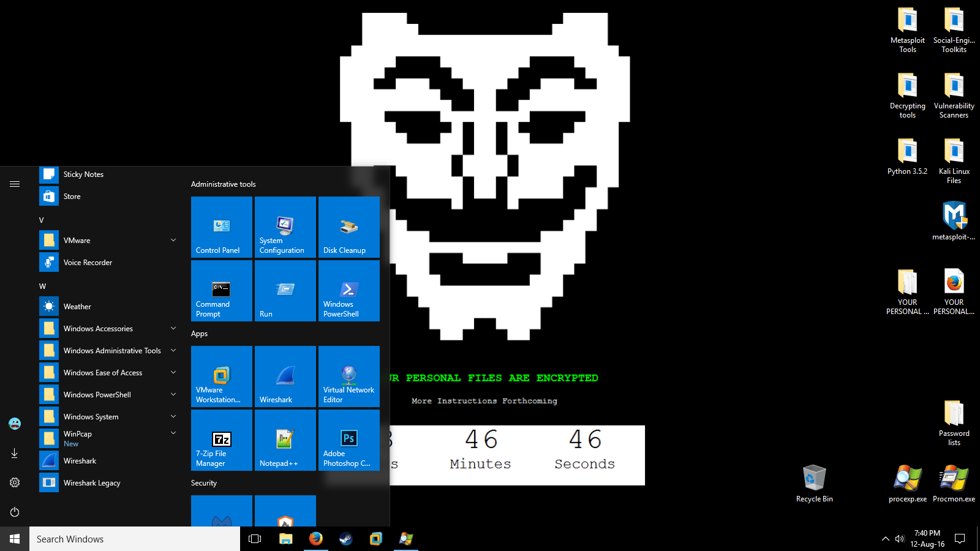This screenshot has width=980, height=551.
Task: Open Vulnerability Scanners desktop folder
Action: pyautogui.click(x=954, y=96)
